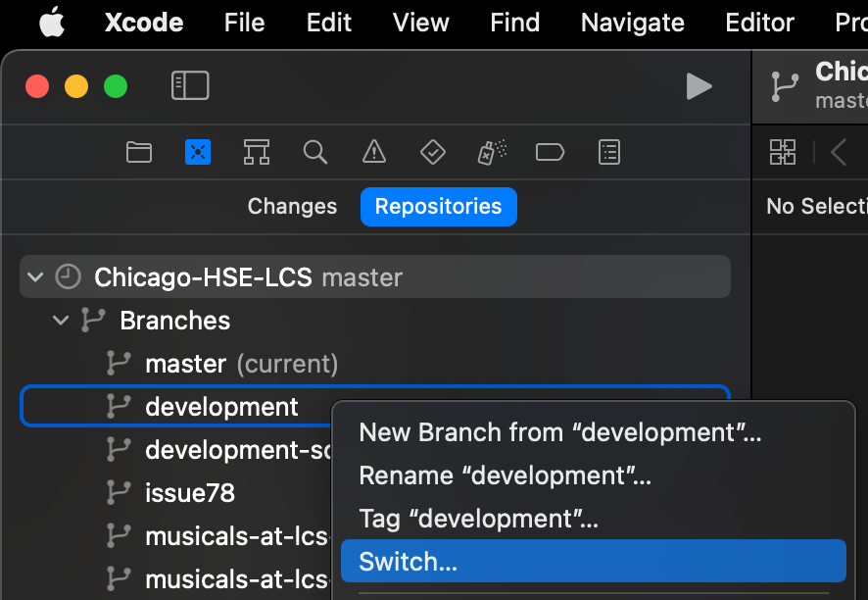Screen dimensions: 868x600
Task: Select the Repositories tab
Action: click(438, 207)
